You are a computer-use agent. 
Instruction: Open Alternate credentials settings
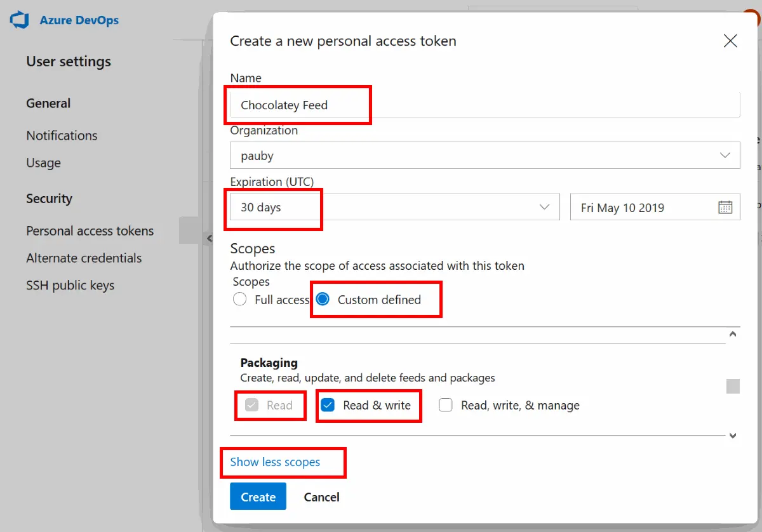(84, 258)
